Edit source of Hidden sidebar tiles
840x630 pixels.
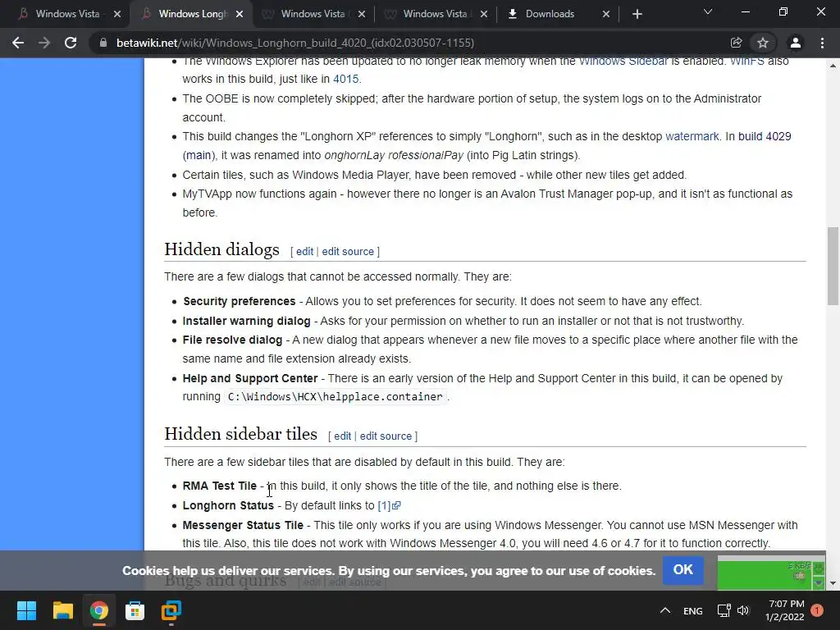386,436
